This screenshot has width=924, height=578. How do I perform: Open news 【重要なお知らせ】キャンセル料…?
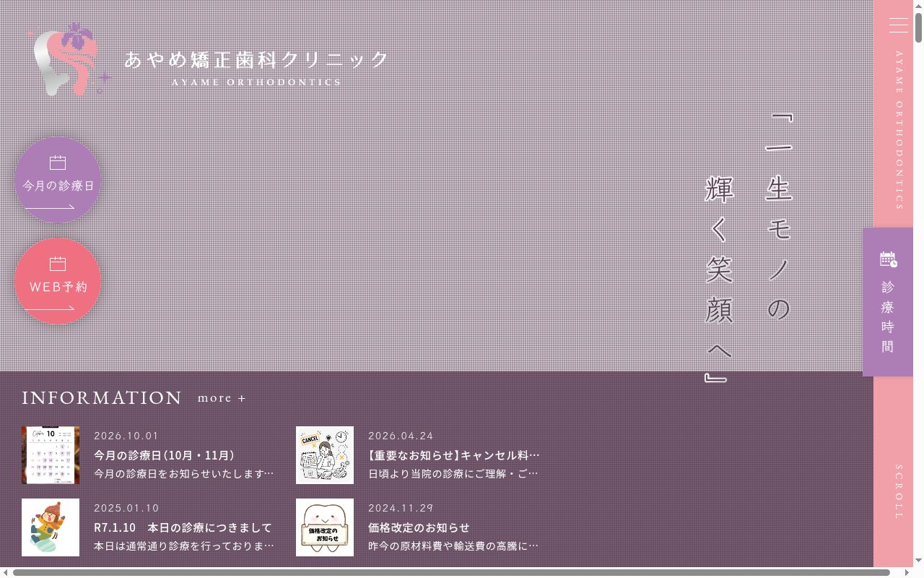point(454,455)
